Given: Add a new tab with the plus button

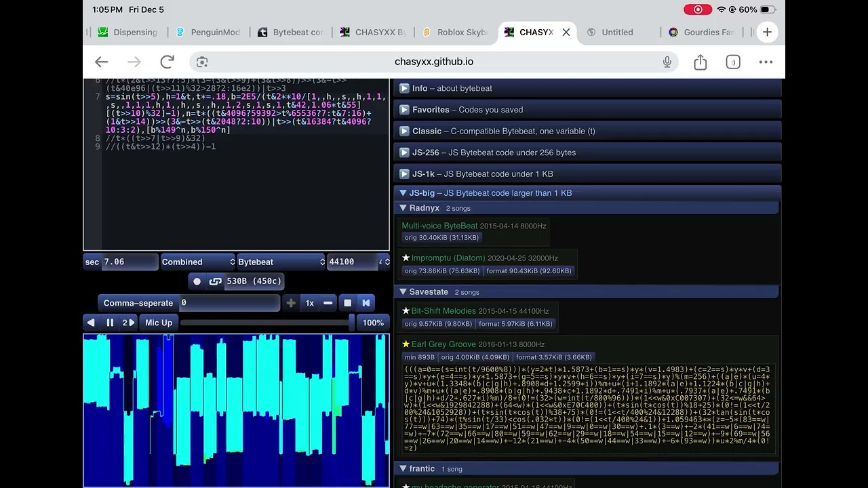Looking at the screenshot, I should (767, 32).
